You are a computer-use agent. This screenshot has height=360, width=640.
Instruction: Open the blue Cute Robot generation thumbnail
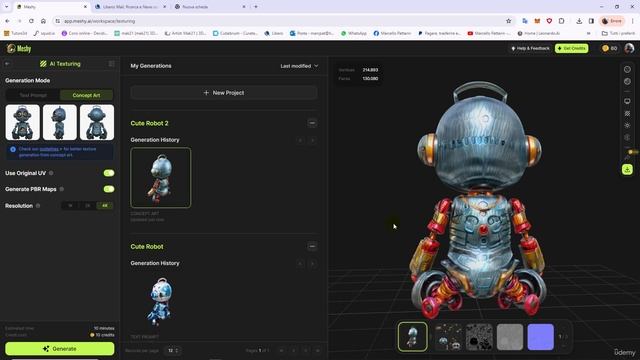click(161, 301)
